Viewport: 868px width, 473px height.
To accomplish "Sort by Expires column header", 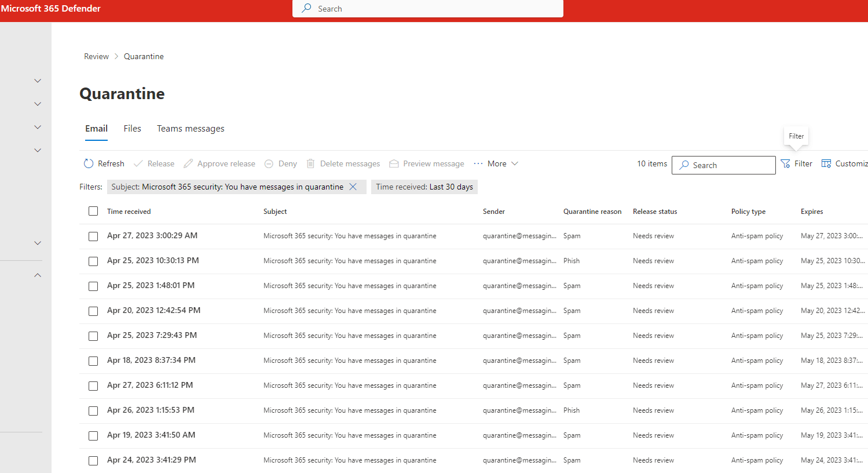I will pos(812,212).
